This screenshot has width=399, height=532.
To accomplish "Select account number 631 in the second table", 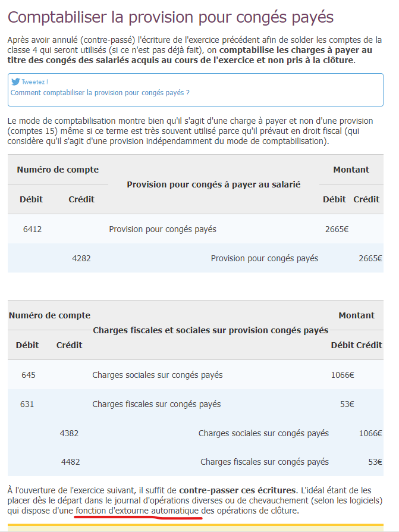I will 27,404.
